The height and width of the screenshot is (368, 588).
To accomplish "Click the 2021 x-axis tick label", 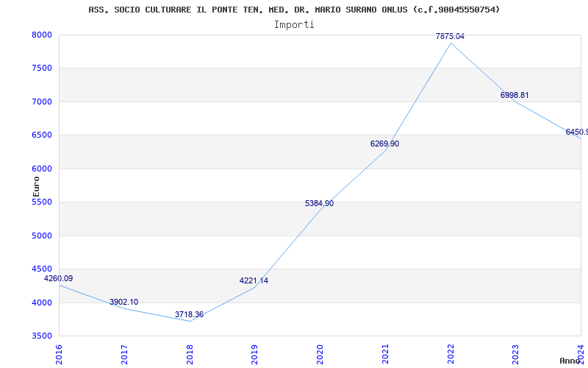I will coord(385,354).
